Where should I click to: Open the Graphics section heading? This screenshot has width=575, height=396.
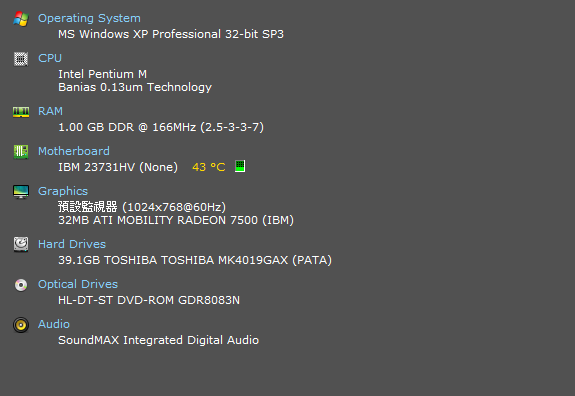[63, 191]
